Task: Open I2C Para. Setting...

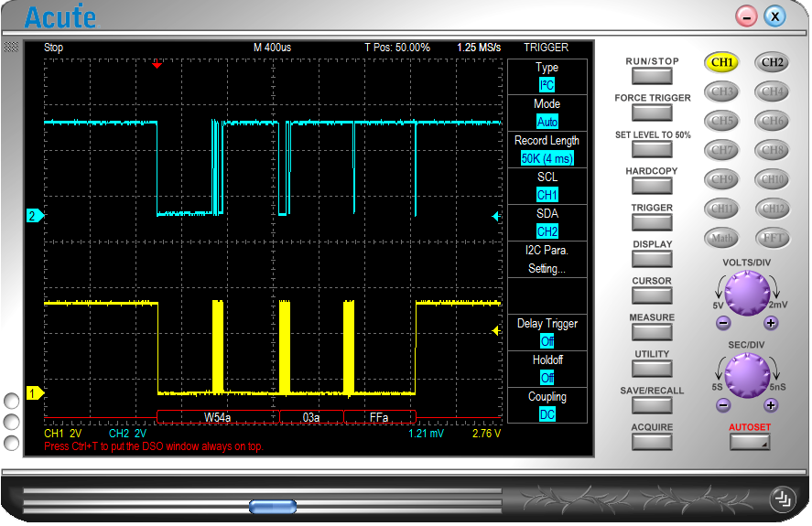Action: (x=547, y=260)
